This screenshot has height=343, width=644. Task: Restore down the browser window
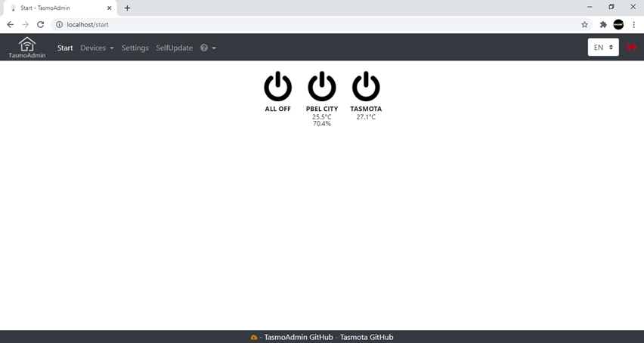tap(611, 7)
